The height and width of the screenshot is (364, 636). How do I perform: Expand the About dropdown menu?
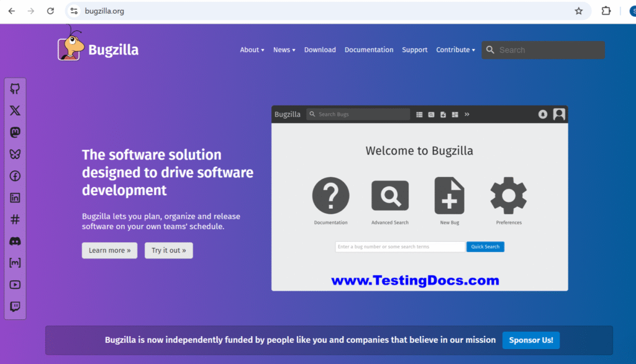[x=252, y=50]
